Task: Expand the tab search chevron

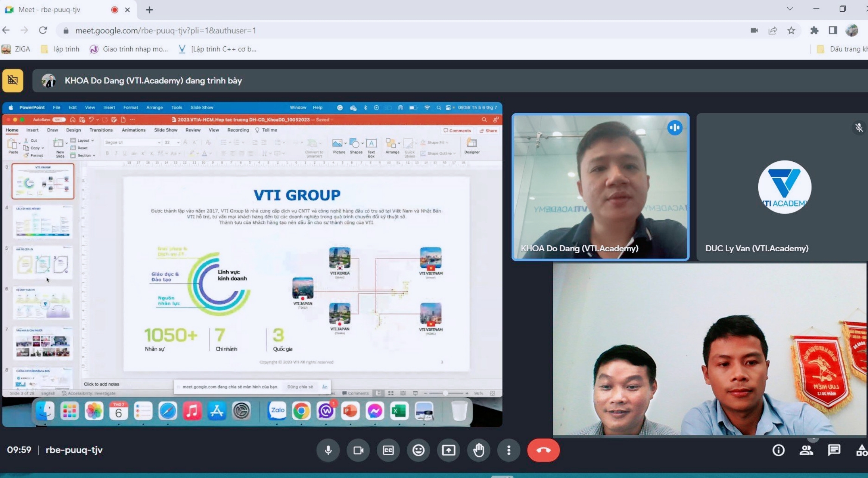Action: [x=790, y=9]
